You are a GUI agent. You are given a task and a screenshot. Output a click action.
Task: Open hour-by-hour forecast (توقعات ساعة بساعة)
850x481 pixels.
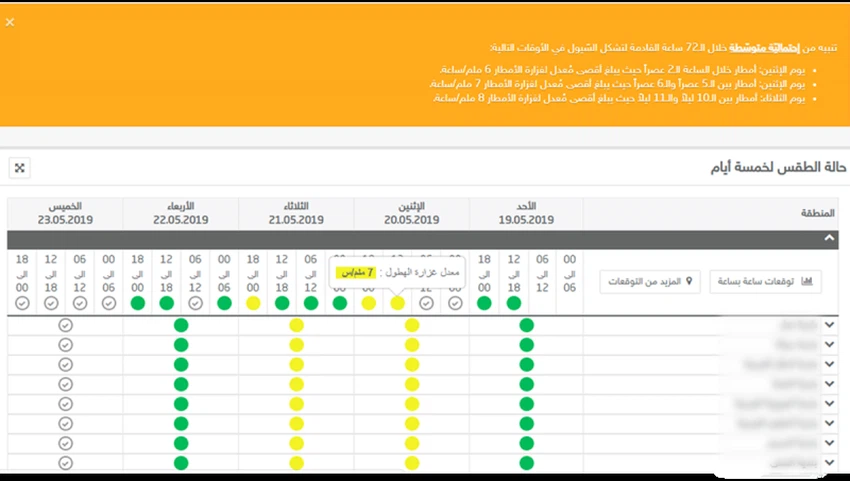click(x=765, y=281)
